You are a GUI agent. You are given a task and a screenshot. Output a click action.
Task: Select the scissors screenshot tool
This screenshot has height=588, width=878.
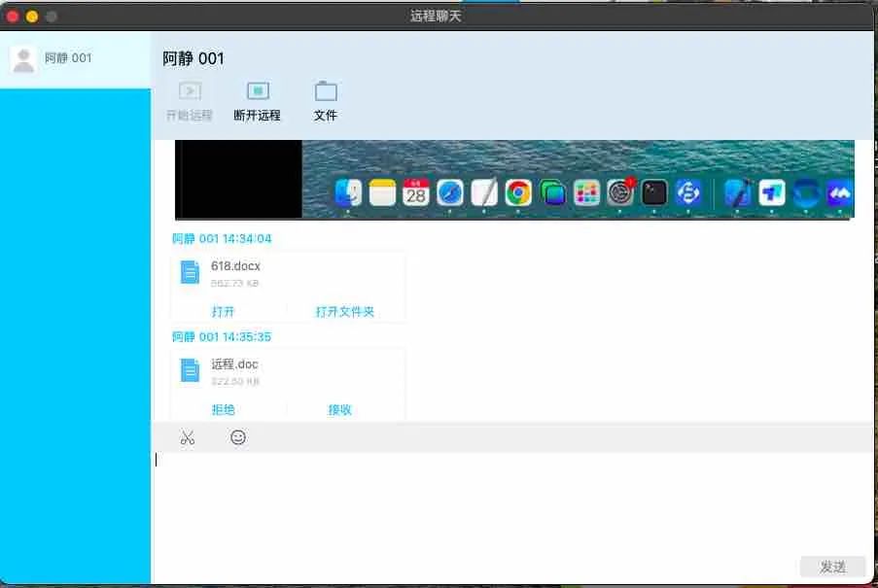(x=188, y=437)
